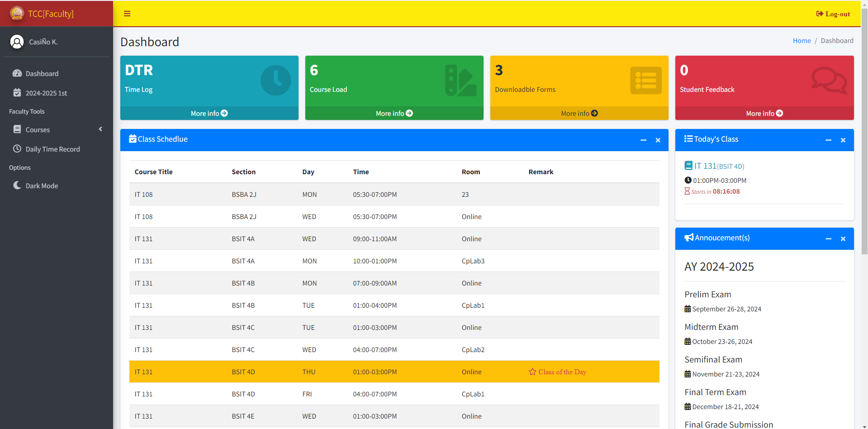Screen dimensions: 868x429
Task: Click the Casiño K. profile name
Action: [43, 42]
